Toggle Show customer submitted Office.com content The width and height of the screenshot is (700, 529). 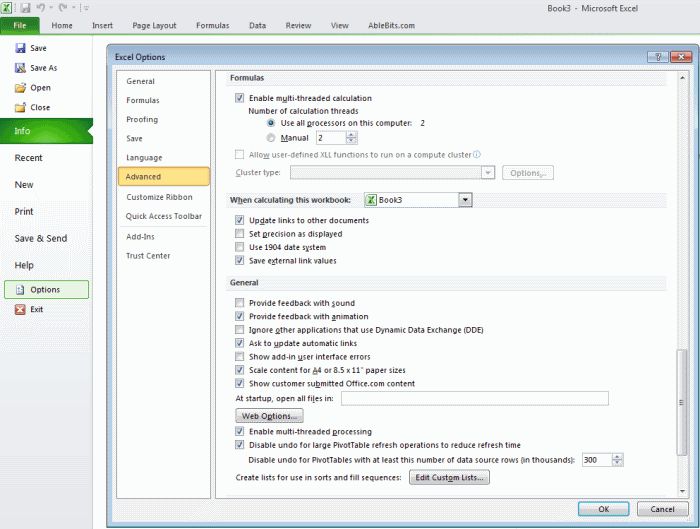(x=240, y=383)
